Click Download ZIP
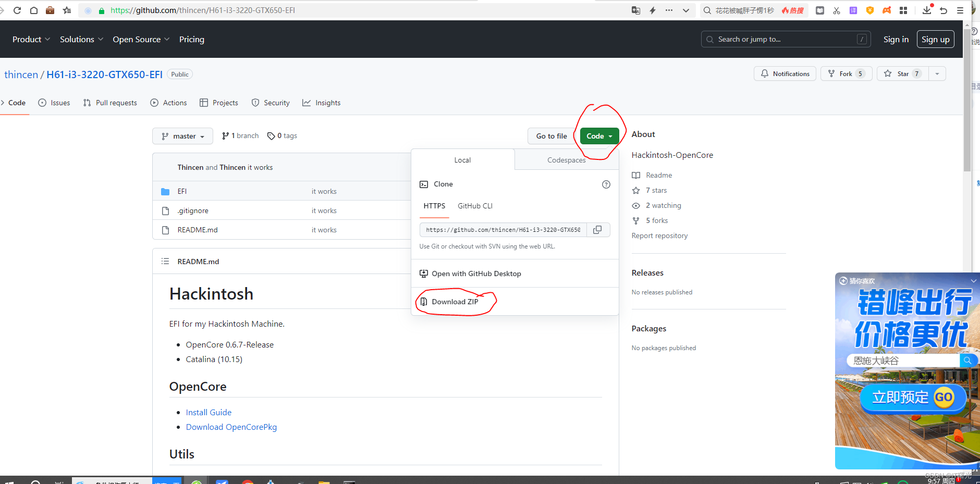The image size is (980, 484). pos(455,302)
